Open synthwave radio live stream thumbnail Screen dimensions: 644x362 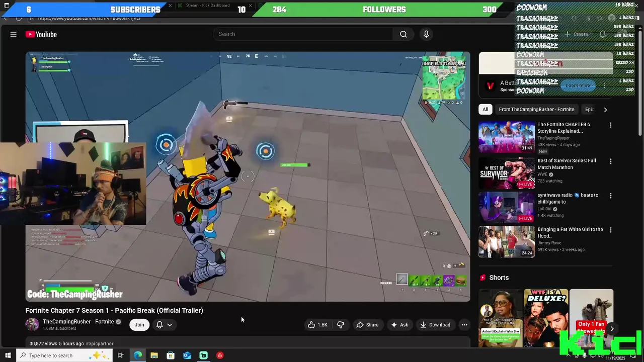(x=507, y=207)
